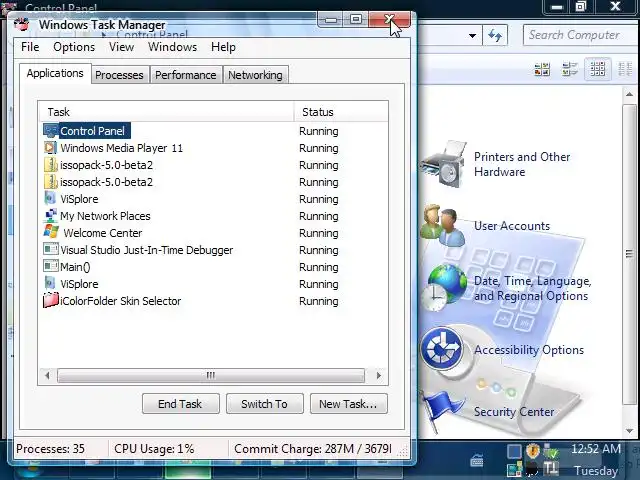The width and height of the screenshot is (640, 480).
Task: Click the My Network Places task icon
Action: coord(51,216)
